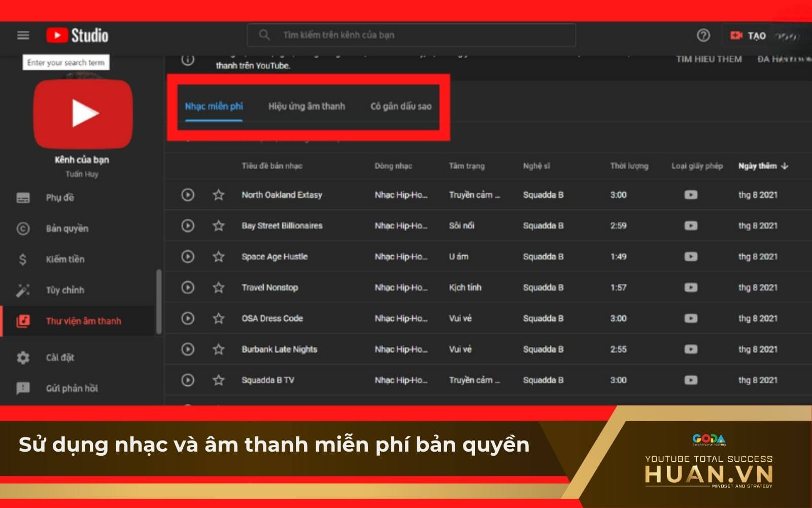This screenshot has width=812, height=508.
Task: Open Bản quyền copyright section
Action: point(67,229)
